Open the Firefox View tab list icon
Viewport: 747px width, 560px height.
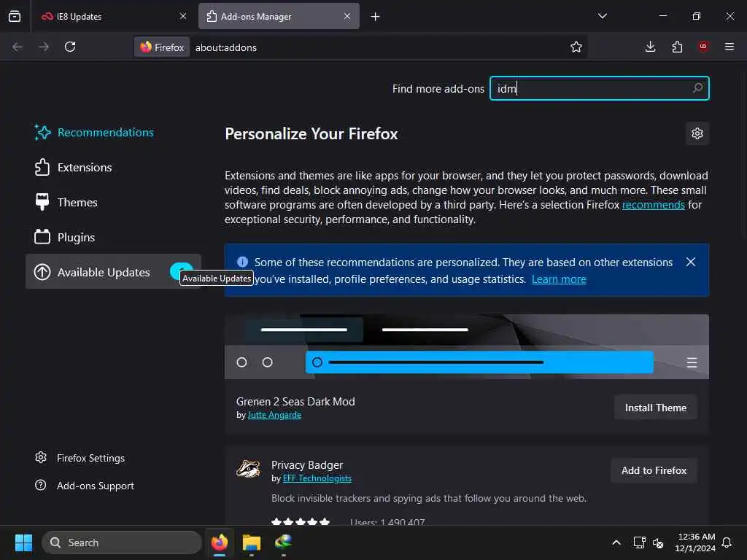15,16
